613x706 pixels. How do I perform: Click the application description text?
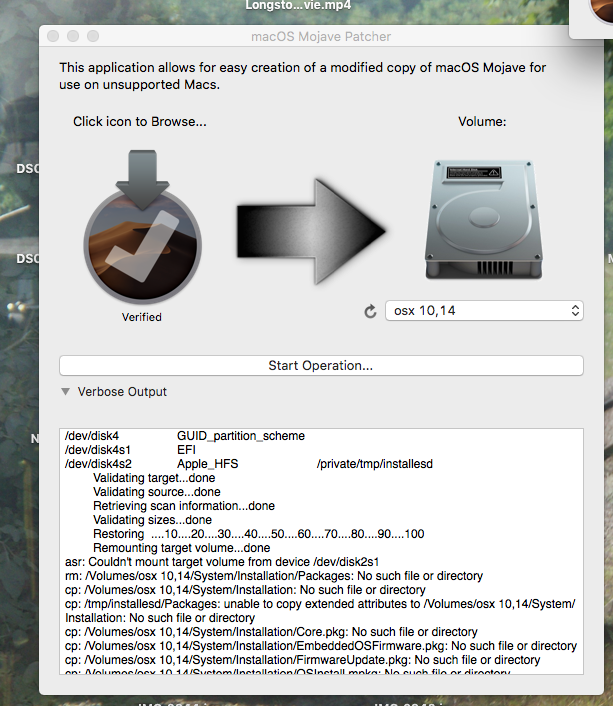[302, 76]
